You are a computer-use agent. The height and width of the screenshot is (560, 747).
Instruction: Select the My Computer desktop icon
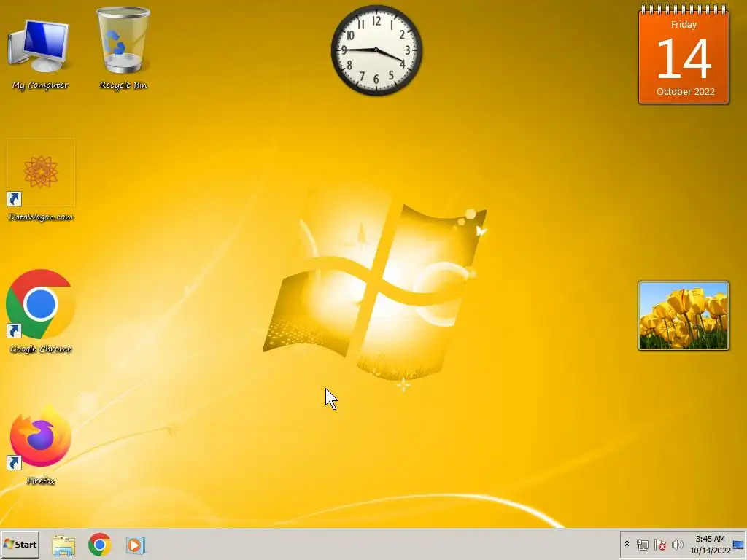point(39,46)
